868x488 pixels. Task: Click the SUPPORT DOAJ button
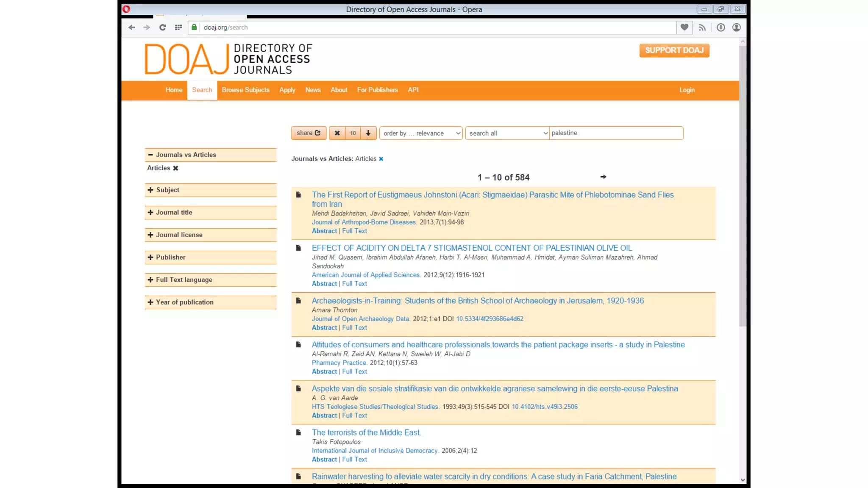(x=674, y=50)
